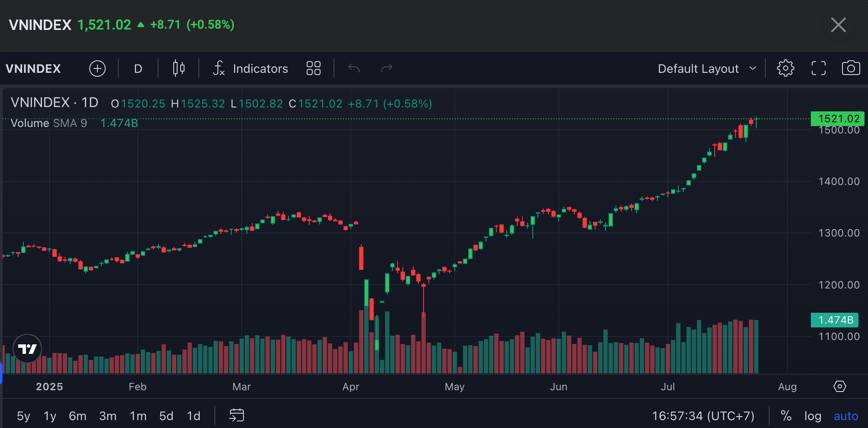Click the 2025 label on time axis
The width and height of the screenshot is (868, 428).
coord(49,387)
